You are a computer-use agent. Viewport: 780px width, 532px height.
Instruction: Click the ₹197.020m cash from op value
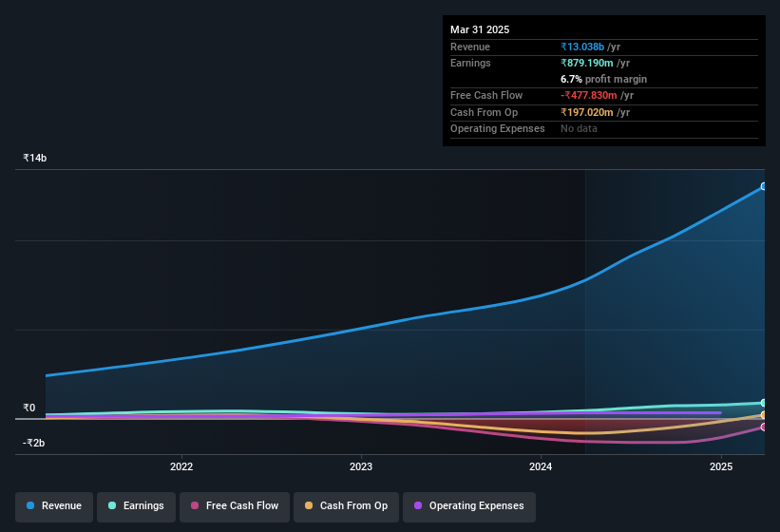pos(587,112)
